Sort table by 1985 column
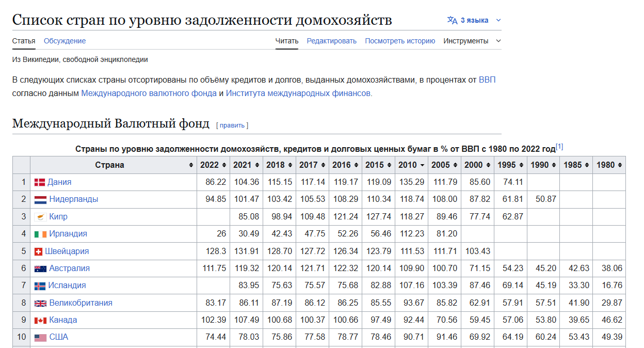644x348 pixels. 576,165
